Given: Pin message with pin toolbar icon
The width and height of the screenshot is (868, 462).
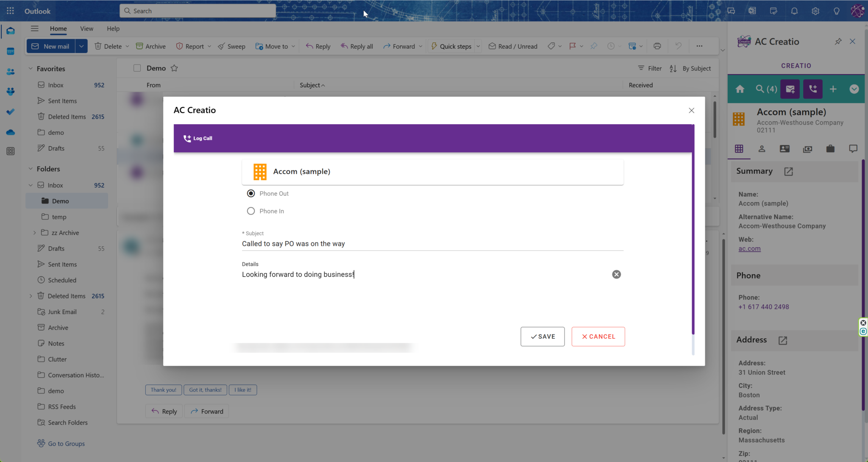Looking at the screenshot, I should [x=594, y=46].
